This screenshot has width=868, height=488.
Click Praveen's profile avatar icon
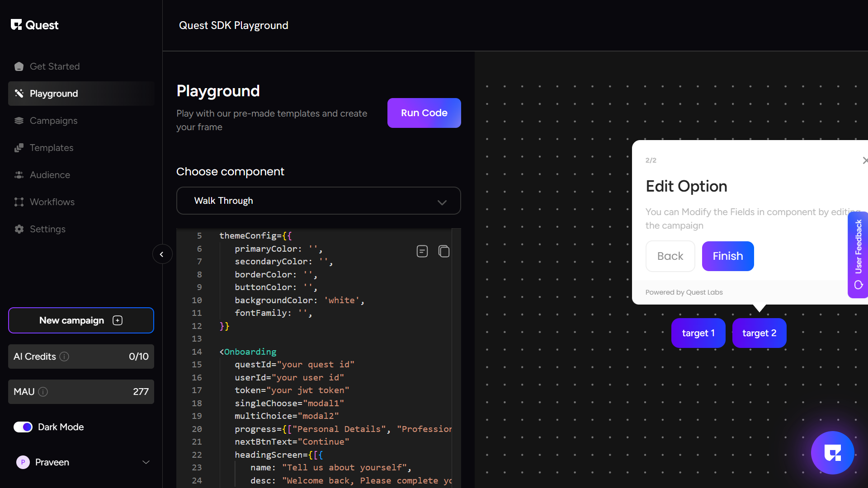23,462
